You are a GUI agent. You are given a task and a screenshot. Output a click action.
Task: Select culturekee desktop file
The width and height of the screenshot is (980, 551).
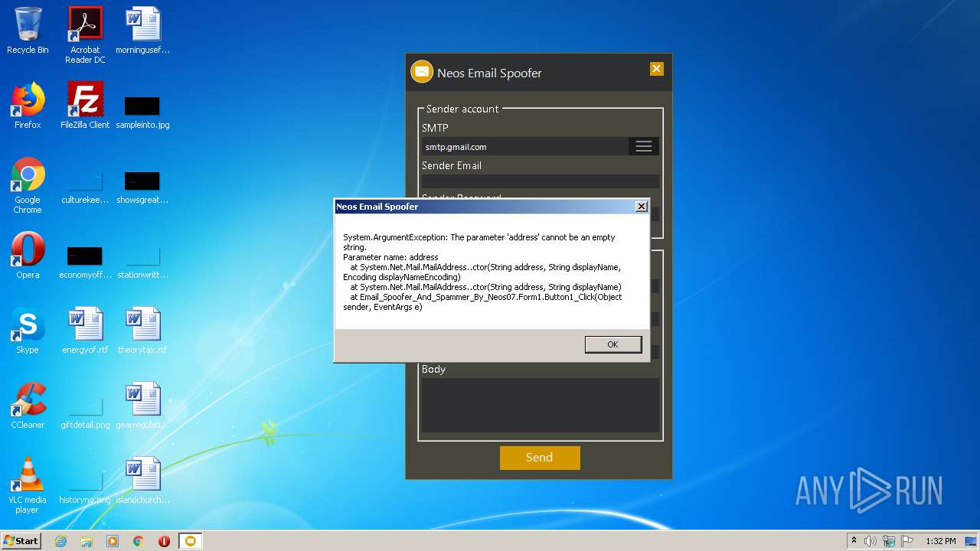coord(85,188)
